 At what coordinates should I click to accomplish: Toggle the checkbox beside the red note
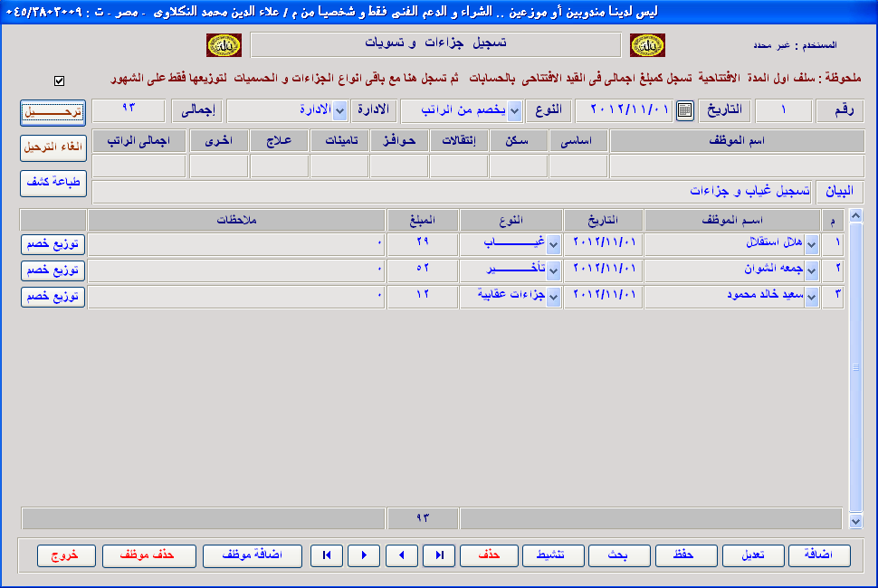pyautogui.click(x=60, y=81)
